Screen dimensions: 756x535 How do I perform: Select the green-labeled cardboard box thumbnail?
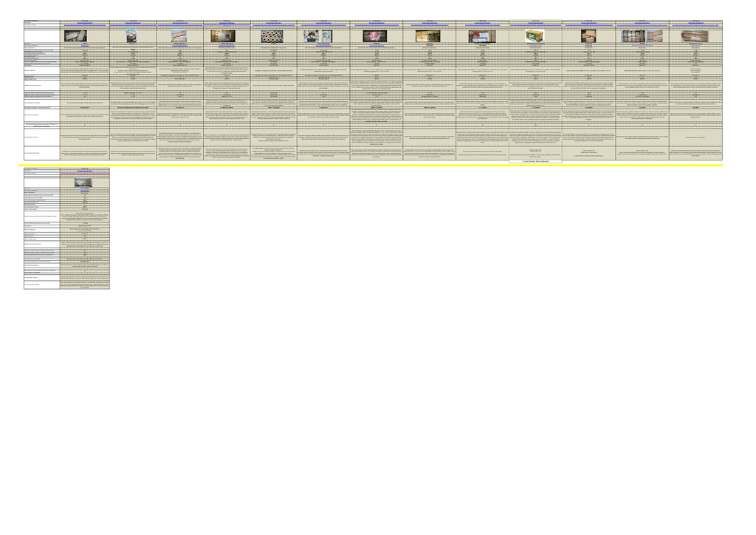[x=536, y=35]
